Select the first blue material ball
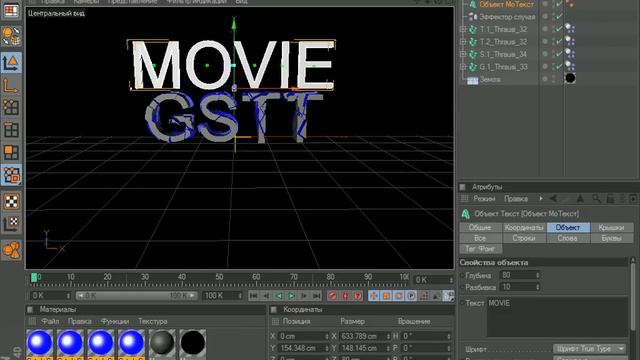 click(40, 343)
